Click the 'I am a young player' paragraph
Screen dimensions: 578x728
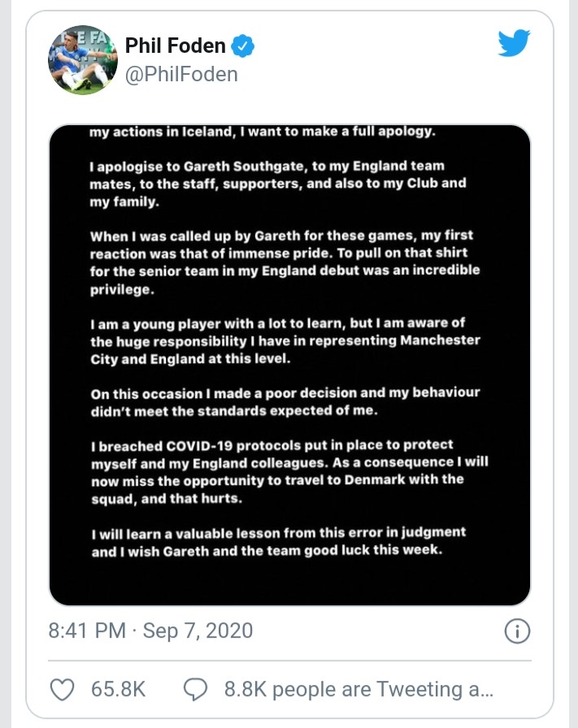285,340
